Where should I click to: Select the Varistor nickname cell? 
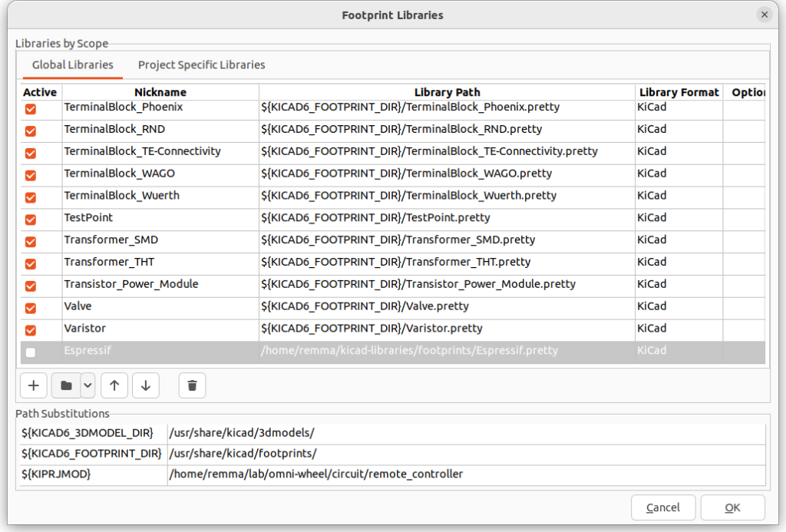point(160,330)
